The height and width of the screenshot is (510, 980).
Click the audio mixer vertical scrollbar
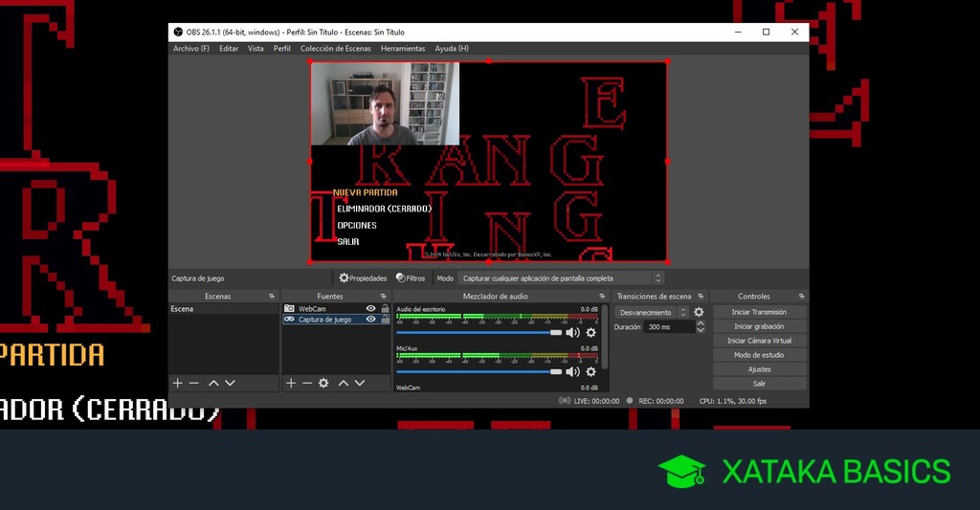pyautogui.click(x=605, y=338)
